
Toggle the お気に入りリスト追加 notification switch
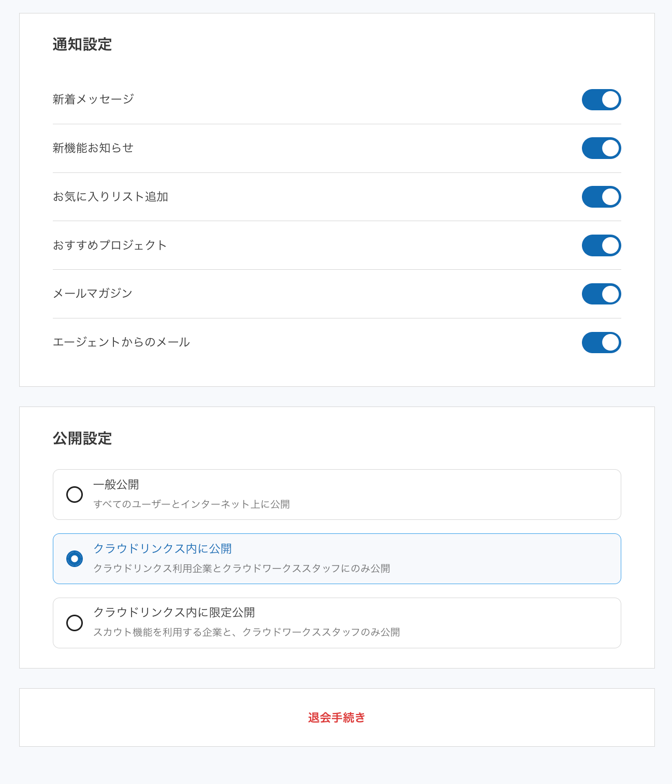(601, 197)
